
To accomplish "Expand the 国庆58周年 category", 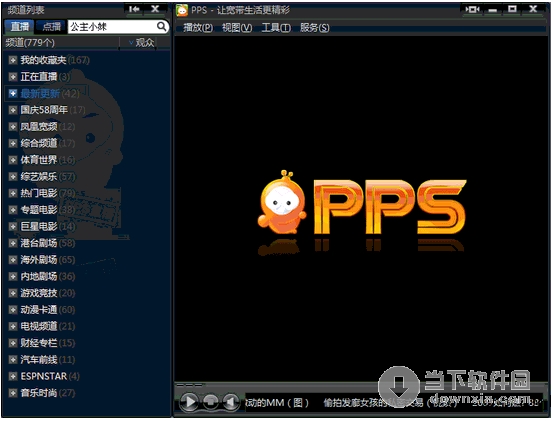I will click(x=13, y=110).
